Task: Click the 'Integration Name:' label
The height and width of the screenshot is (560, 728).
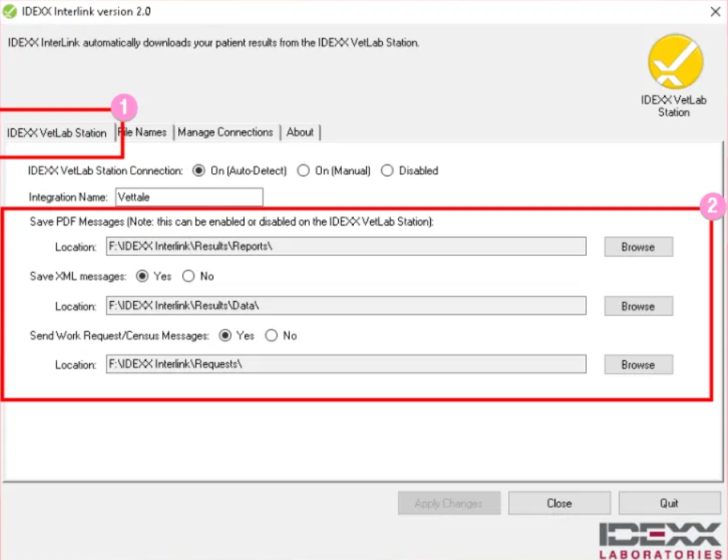Action: pos(67,197)
